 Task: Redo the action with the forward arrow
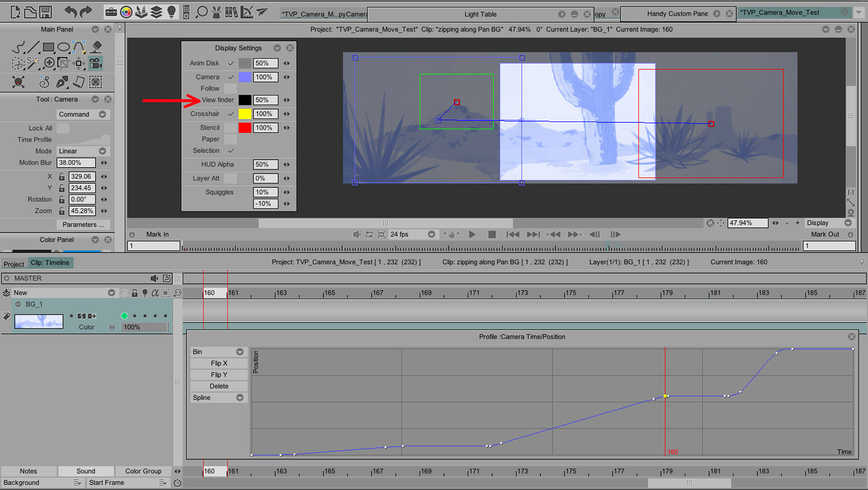(86, 12)
